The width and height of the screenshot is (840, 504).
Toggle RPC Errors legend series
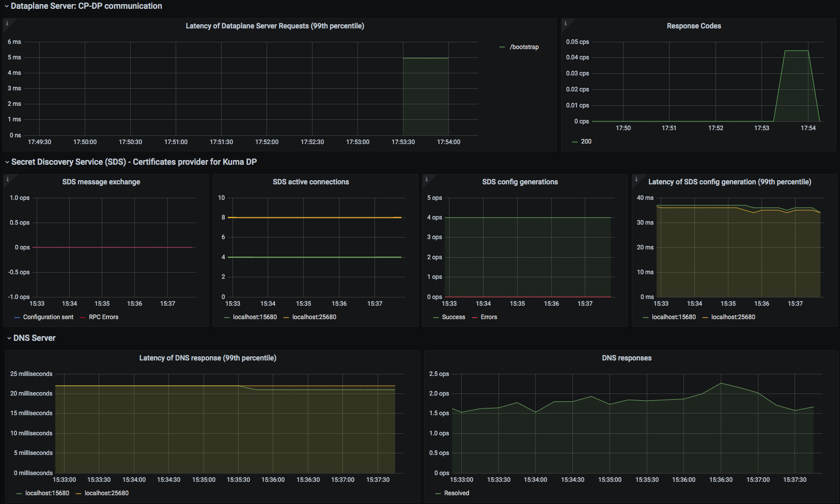click(103, 317)
